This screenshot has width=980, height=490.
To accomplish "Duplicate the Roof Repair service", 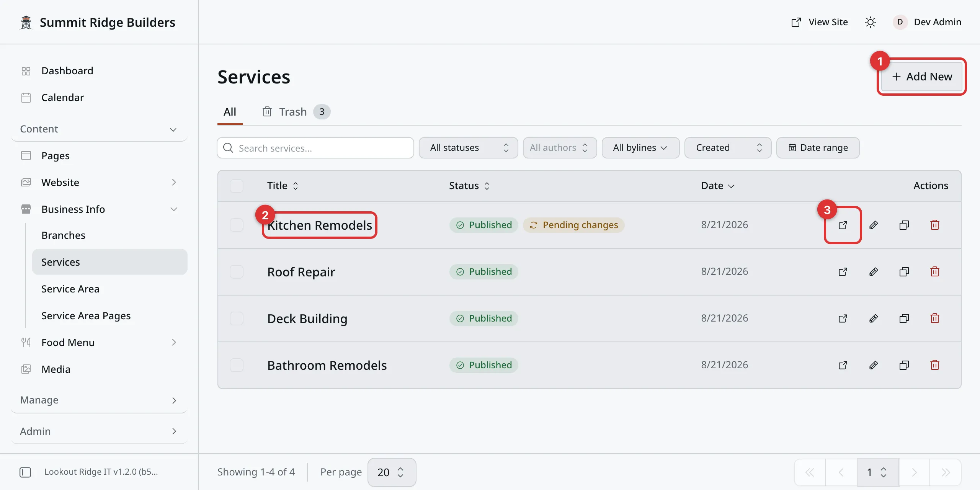I will (x=904, y=272).
